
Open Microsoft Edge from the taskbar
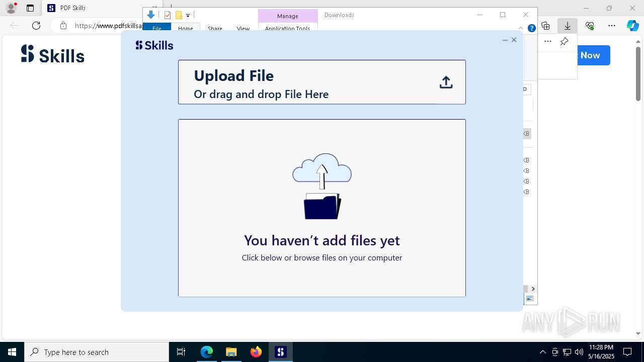click(x=207, y=352)
